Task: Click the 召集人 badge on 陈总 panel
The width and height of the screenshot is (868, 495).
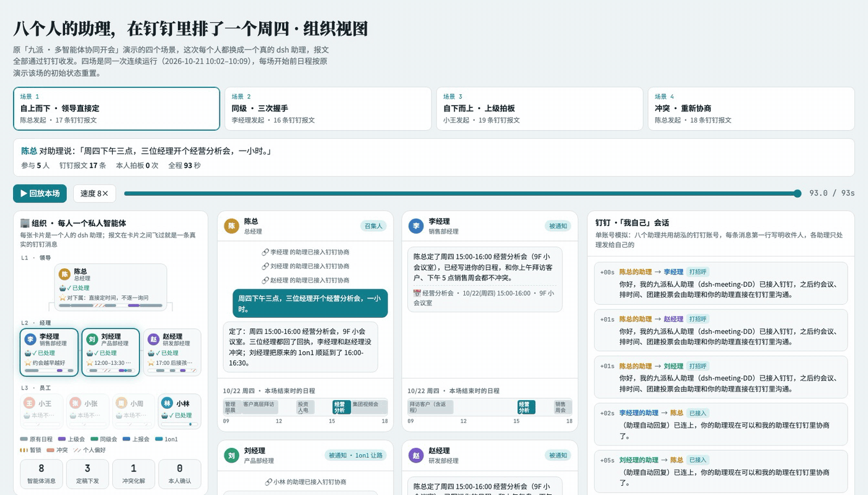Action: [373, 226]
